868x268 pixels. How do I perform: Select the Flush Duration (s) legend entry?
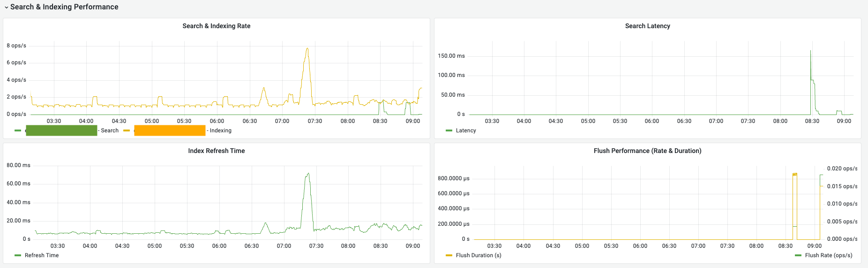(479, 255)
